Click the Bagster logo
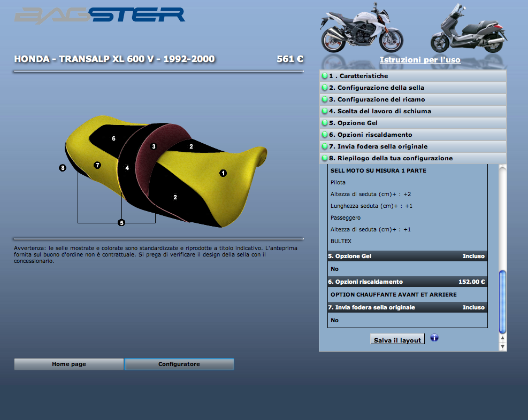Screen dimensions: 528x420 coord(100,15)
